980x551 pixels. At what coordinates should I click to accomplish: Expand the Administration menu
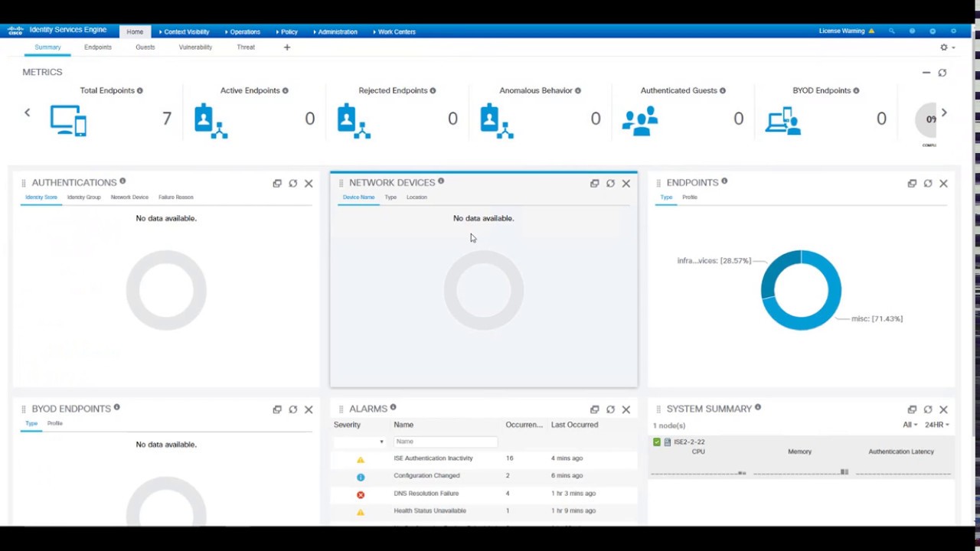[335, 31]
